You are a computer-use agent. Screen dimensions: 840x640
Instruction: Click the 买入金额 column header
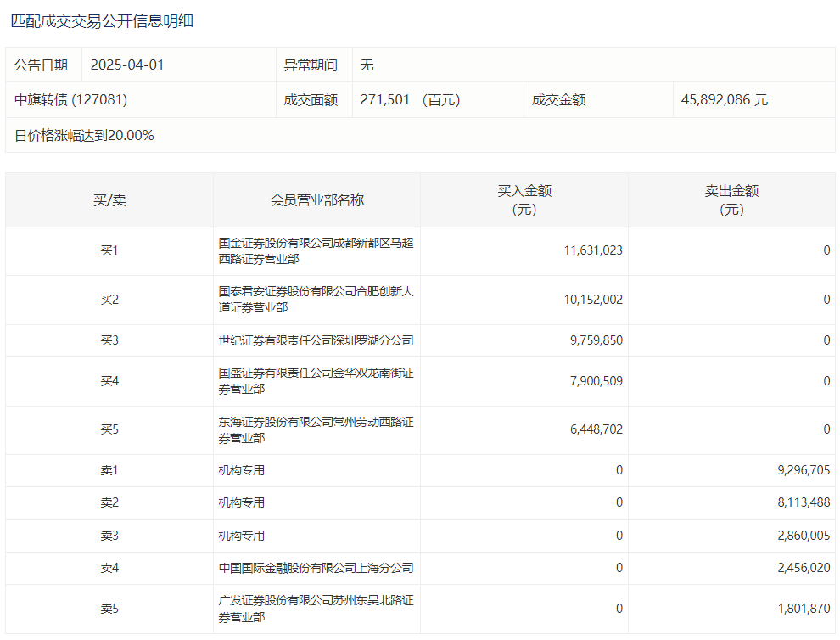[524, 200]
